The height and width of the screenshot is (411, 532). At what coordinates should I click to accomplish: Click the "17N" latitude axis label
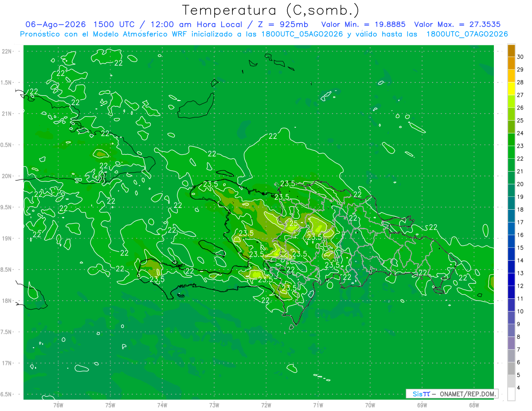click(x=8, y=363)
